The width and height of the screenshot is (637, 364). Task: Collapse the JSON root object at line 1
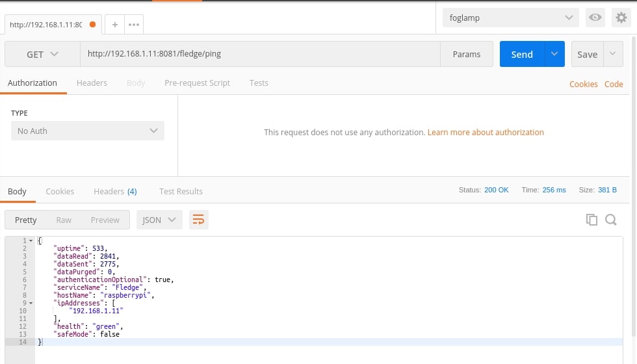pos(31,241)
